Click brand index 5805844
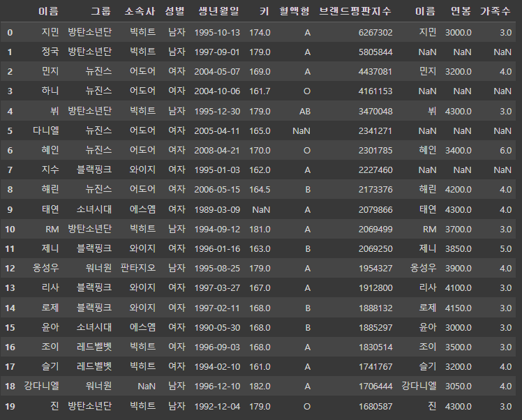The image size is (522, 420). click(x=375, y=52)
